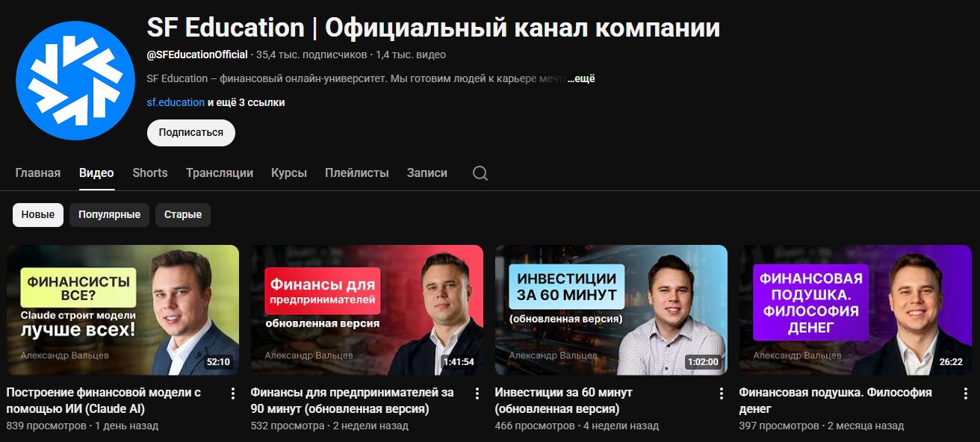The image size is (980, 442).
Task: Open options menu for Claude AI video
Action: click(x=232, y=393)
